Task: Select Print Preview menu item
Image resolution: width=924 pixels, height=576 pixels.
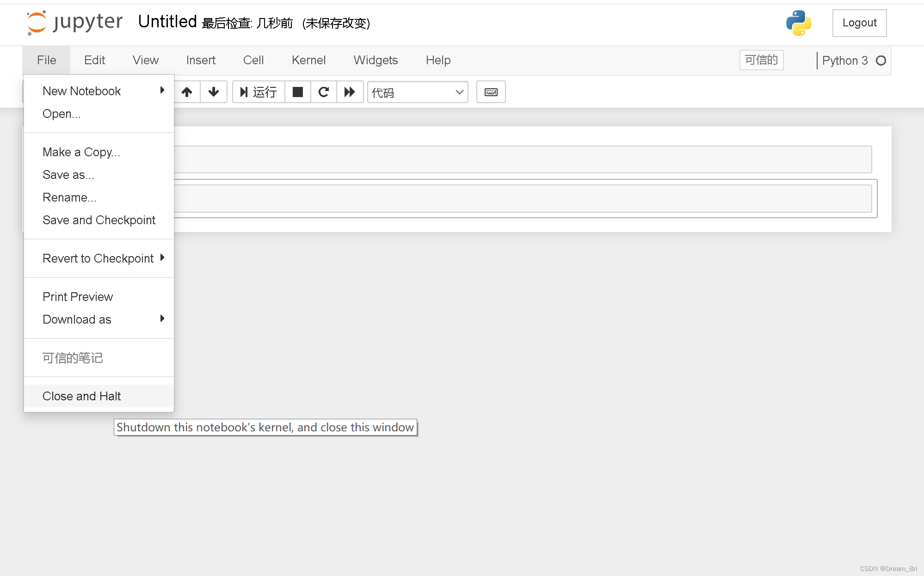Action: click(99, 297)
